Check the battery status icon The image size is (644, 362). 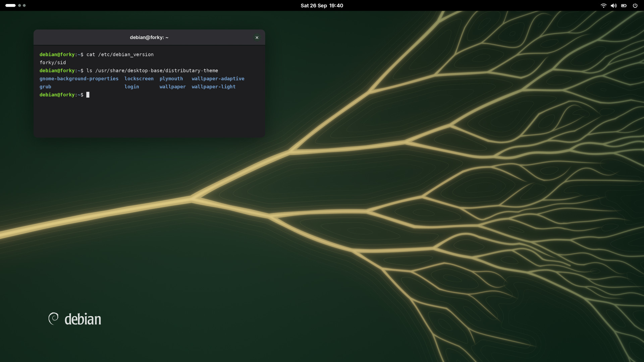[624, 5]
